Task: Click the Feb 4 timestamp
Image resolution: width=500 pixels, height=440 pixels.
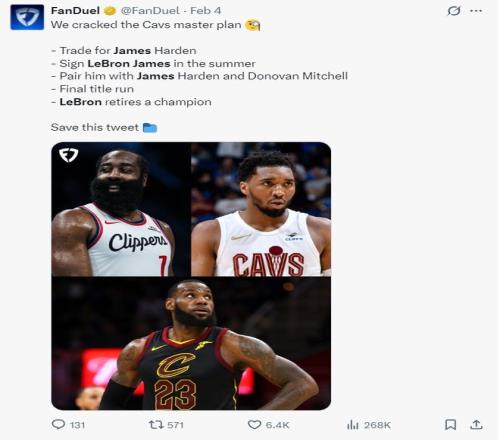Action: coord(206,11)
